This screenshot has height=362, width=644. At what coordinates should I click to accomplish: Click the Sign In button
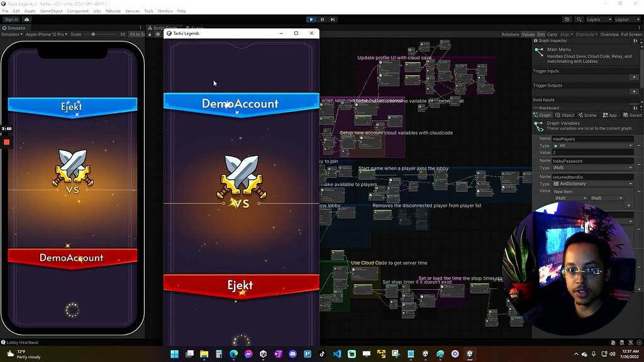(x=12, y=19)
